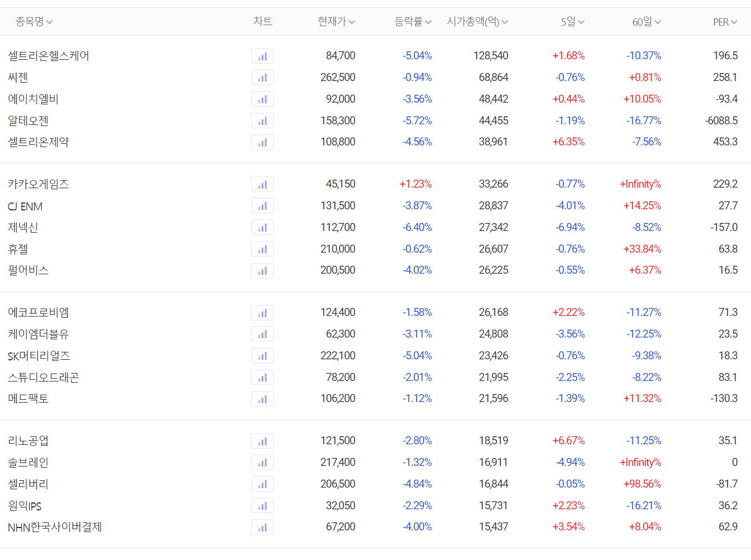This screenshot has height=560, width=751.
Task: Click 알테오젠 PER value -6088.5
Action: pos(721,121)
